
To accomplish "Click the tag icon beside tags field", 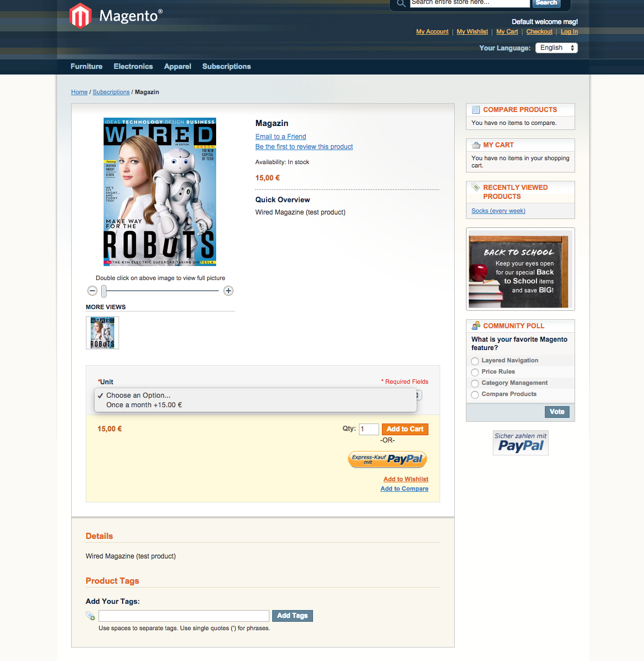I will point(90,616).
